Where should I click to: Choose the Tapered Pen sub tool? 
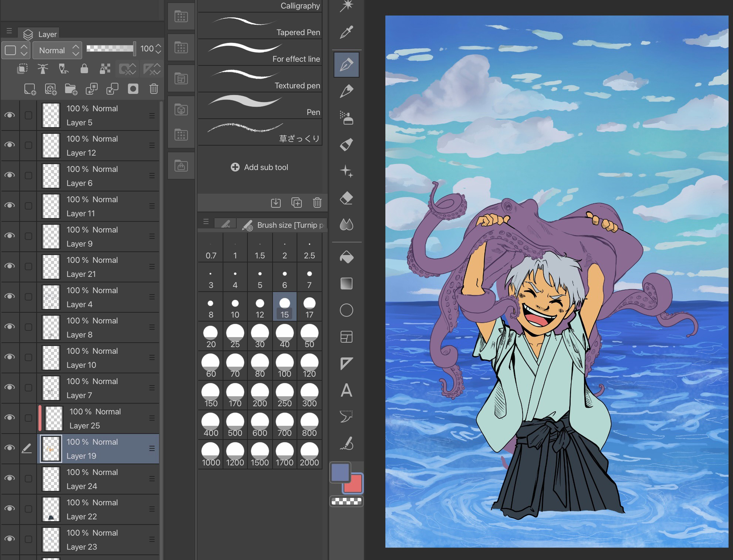[260, 26]
